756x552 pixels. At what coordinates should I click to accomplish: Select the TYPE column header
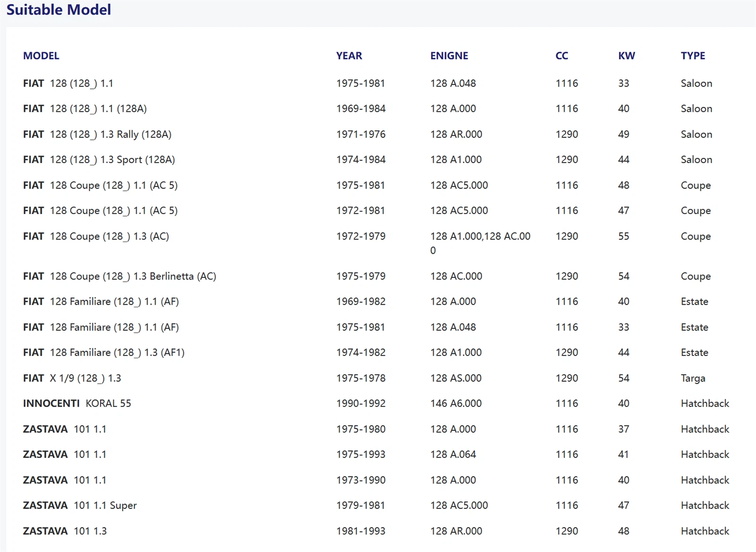tap(693, 56)
